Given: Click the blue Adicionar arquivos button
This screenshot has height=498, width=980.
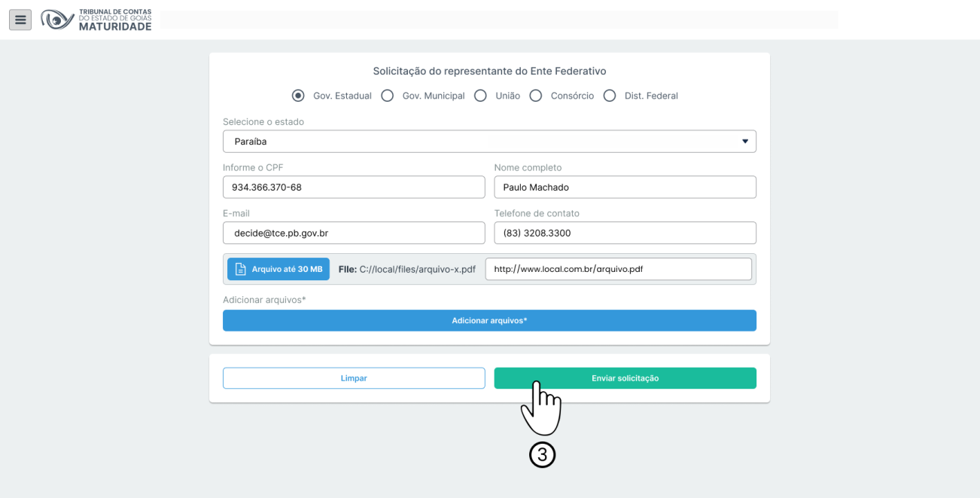Looking at the screenshot, I should 489,320.
